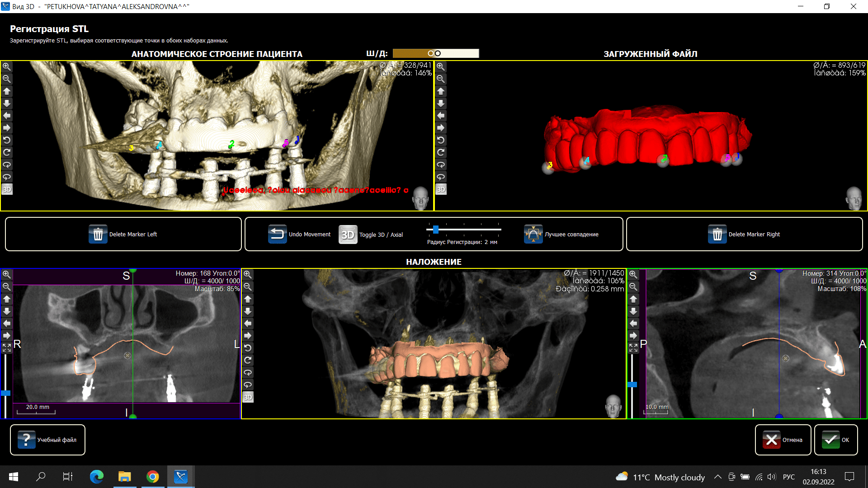The height and width of the screenshot is (488, 868).
Task: Adjust the Ш/Д window level bar
Action: [x=435, y=53]
